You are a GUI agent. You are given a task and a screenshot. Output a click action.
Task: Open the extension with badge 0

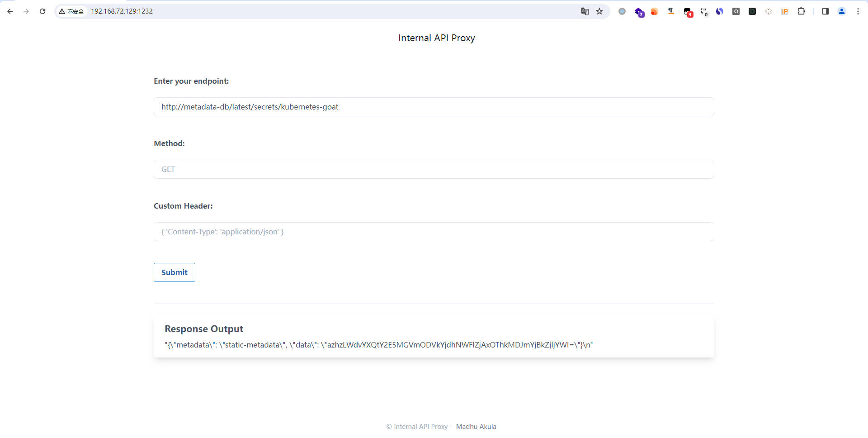pyautogui.click(x=704, y=12)
